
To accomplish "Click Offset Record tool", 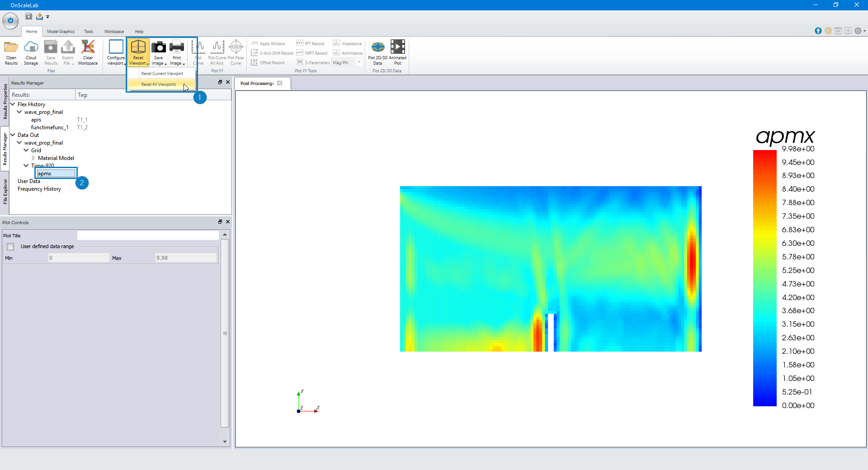I will pos(268,62).
